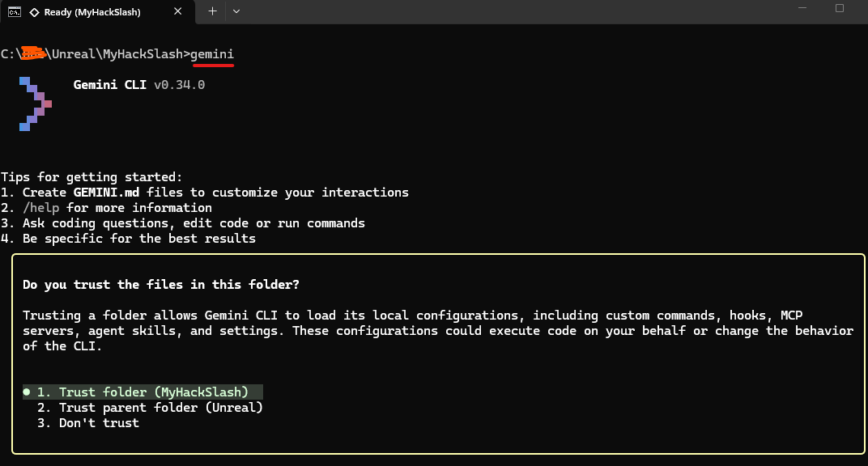868x466 pixels.
Task: Maximize the terminal window
Action: [839, 8]
